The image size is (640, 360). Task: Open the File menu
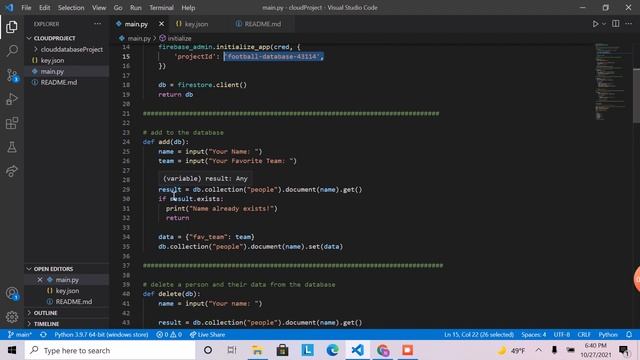click(26, 8)
